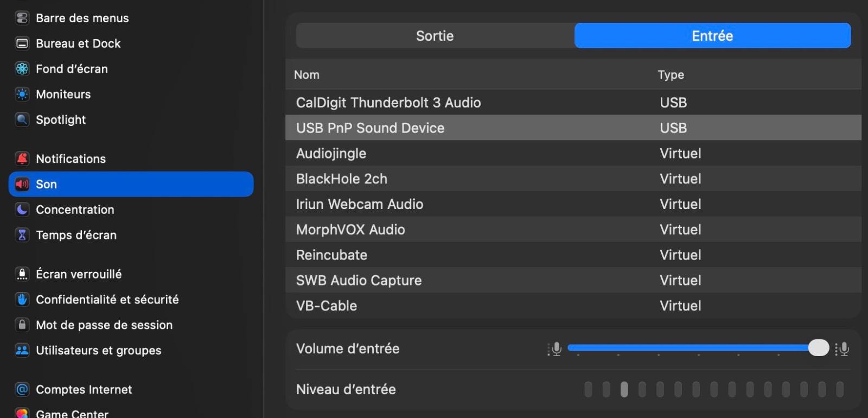Click the Concentration moon icon
This screenshot has height=418, width=868.
point(22,210)
